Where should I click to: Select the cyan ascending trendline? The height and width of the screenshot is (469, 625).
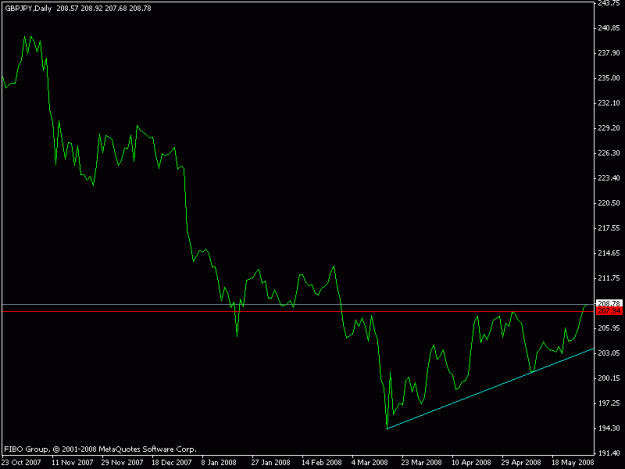tap(490, 389)
